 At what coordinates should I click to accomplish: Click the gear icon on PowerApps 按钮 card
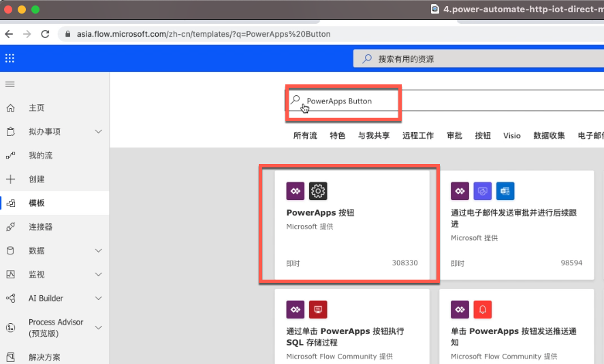pyautogui.click(x=318, y=191)
